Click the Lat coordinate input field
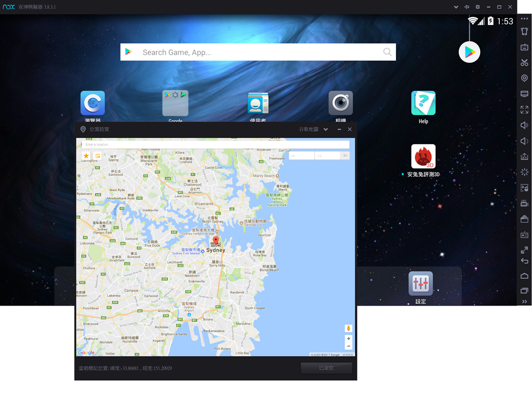The height and width of the screenshot is (405, 532). [301, 155]
